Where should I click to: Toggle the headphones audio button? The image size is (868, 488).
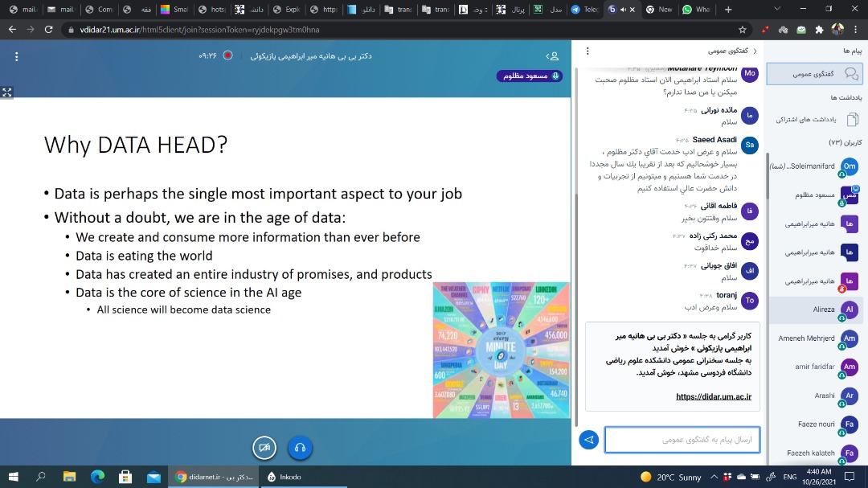click(300, 448)
